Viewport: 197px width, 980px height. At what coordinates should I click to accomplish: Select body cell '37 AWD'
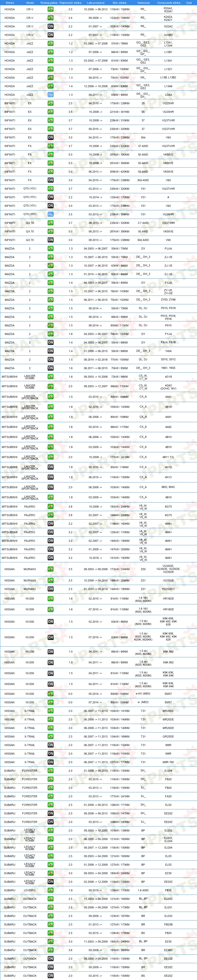coord(143,146)
